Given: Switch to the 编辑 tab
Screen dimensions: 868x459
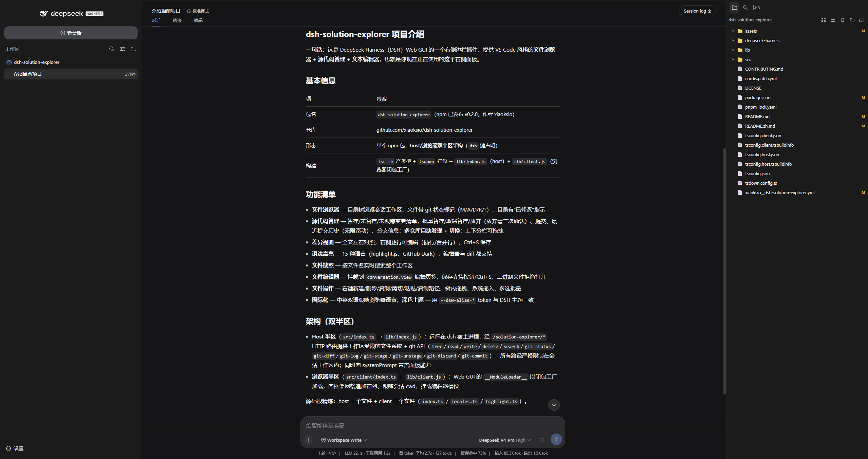Looking at the screenshot, I should [198, 20].
